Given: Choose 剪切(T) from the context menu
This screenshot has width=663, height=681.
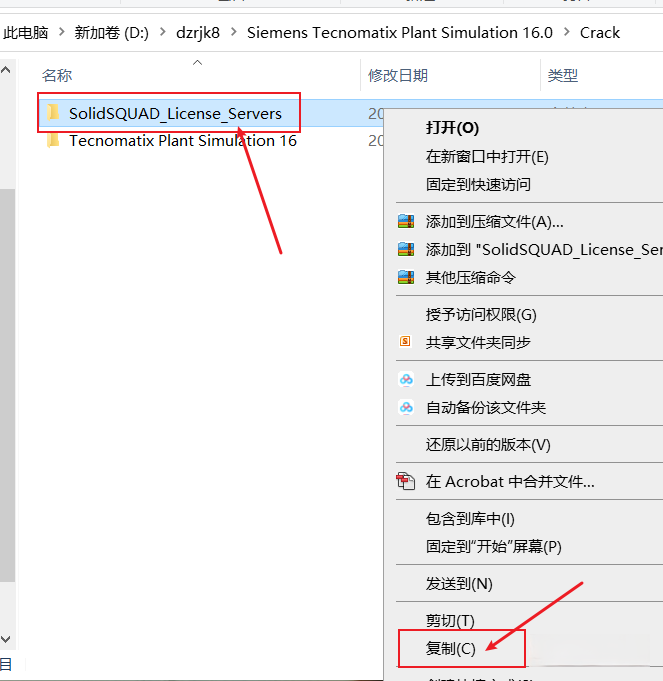Looking at the screenshot, I should (450, 621).
